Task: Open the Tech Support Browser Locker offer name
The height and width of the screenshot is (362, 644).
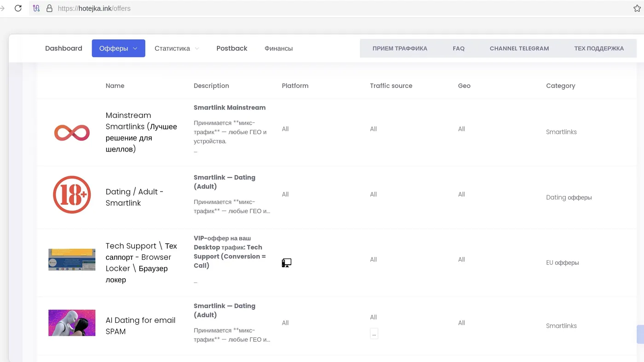Action: pos(141,263)
